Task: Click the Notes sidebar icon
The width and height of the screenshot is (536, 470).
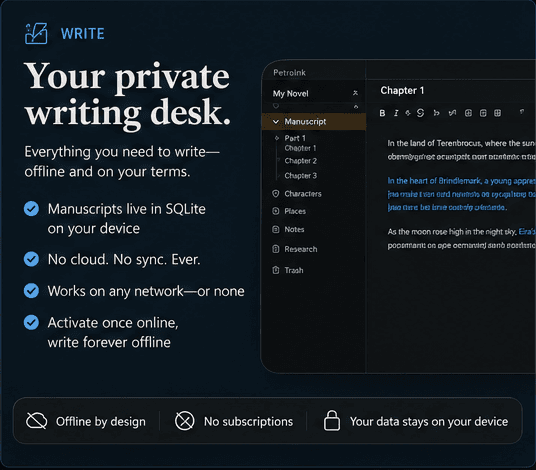Action: (276, 229)
